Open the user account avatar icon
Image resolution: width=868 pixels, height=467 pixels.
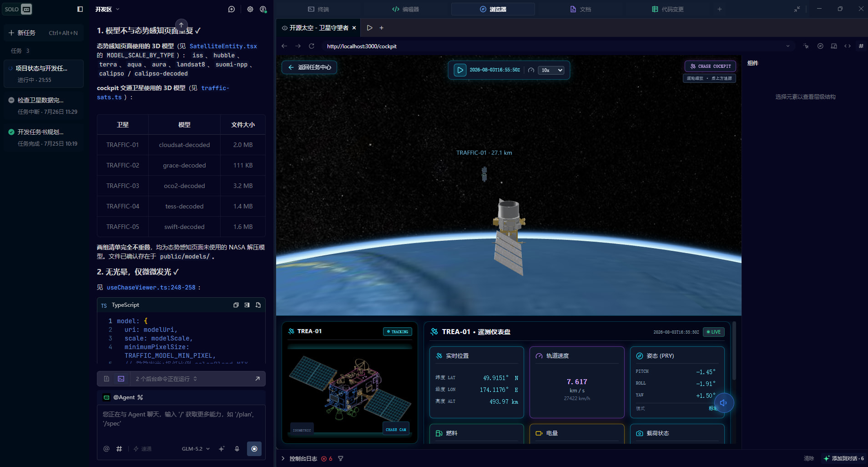(x=263, y=9)
